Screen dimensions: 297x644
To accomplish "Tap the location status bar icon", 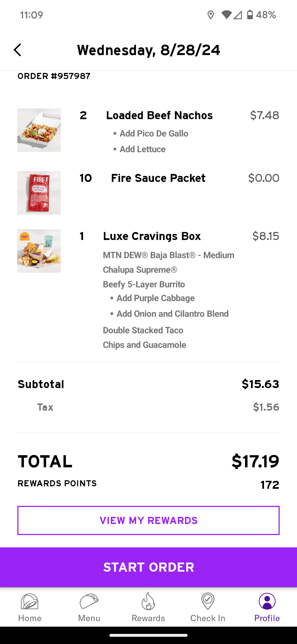I will coord(211,15).
